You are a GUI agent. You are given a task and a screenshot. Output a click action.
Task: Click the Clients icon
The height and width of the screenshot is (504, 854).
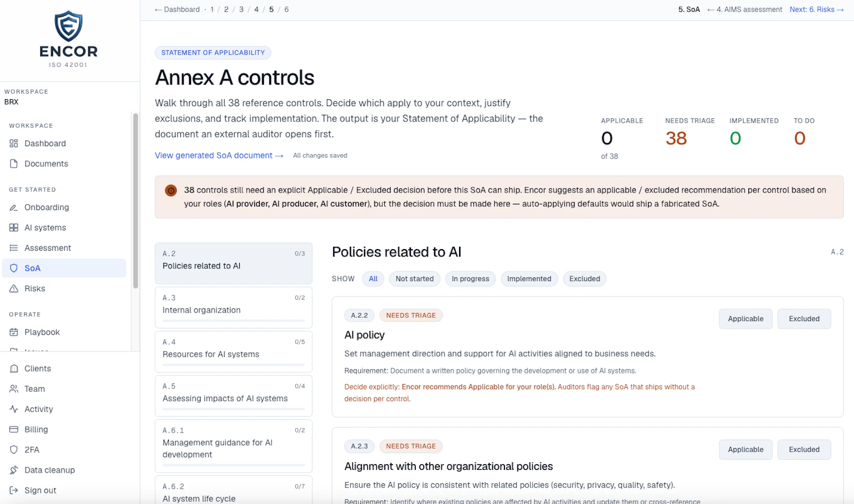coord(14,369)
